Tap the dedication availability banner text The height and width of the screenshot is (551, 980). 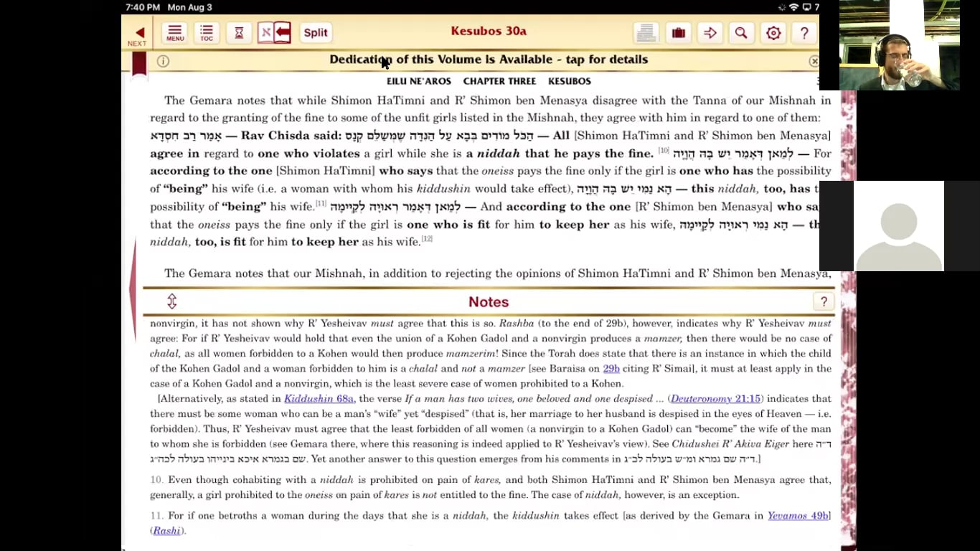[x=488, y=60]
